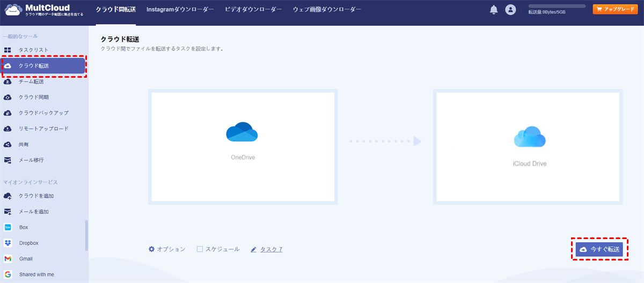Toggle the スケジュール checkbox
This screenshot has width=644, height=283.
(x=200, y=249)
